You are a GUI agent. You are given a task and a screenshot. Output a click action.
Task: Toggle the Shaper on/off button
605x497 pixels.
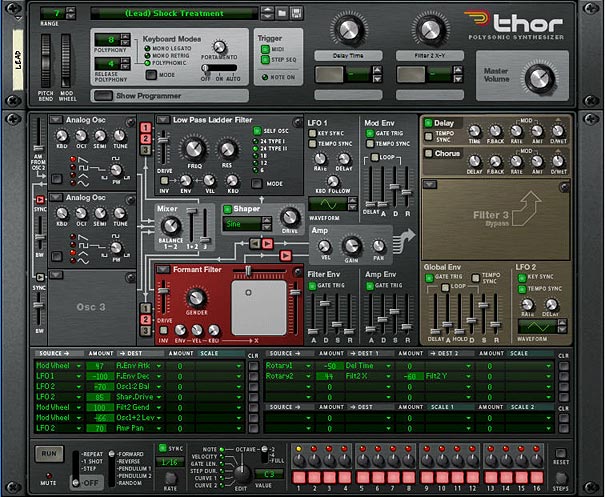[x=228, y=209]
